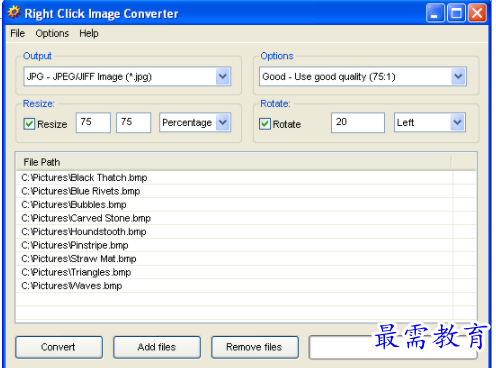Toggle the Resize checkbox

(x=29, y=124)
